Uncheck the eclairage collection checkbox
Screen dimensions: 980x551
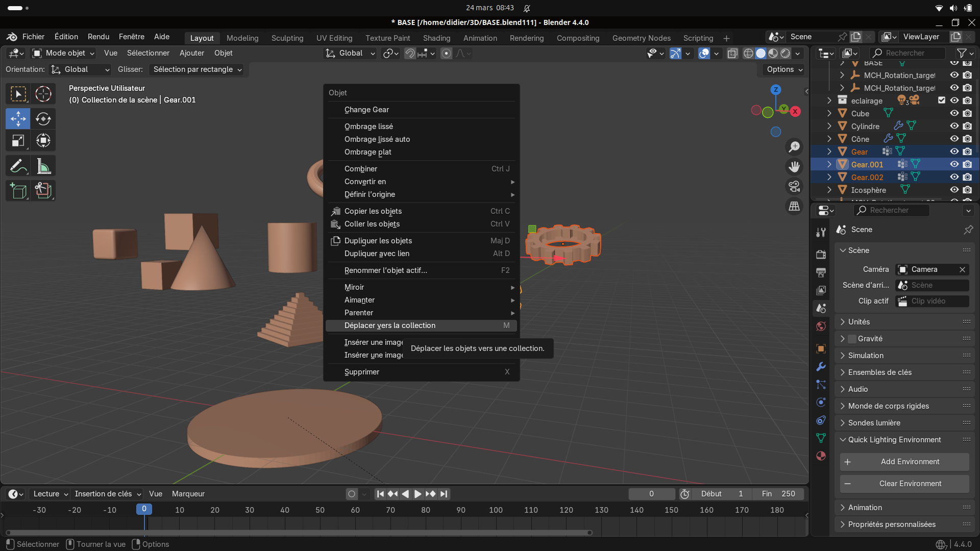tap(941, 101)
